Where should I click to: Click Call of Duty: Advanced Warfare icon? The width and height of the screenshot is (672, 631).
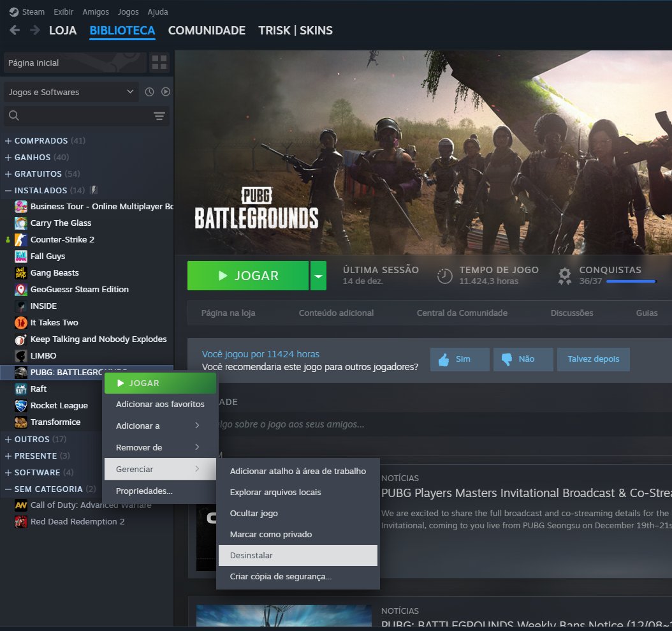point(21,505)
